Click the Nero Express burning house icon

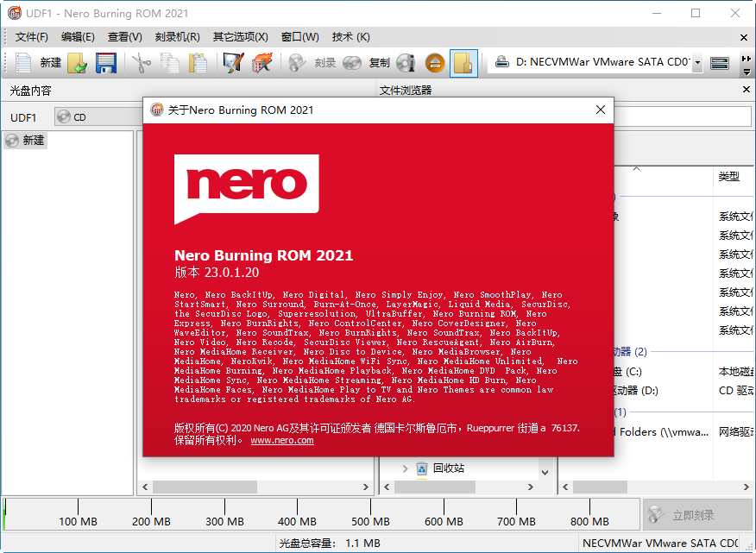261,63
